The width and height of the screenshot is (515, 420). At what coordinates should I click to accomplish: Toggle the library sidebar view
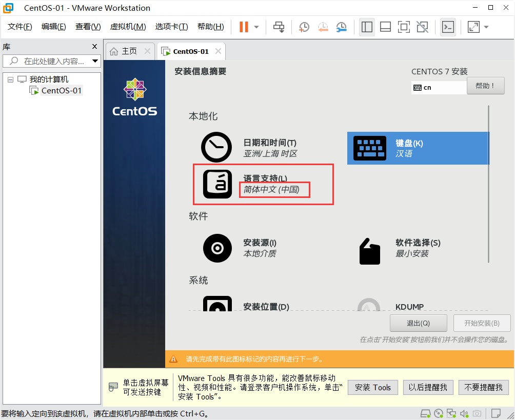pos(367,27)
